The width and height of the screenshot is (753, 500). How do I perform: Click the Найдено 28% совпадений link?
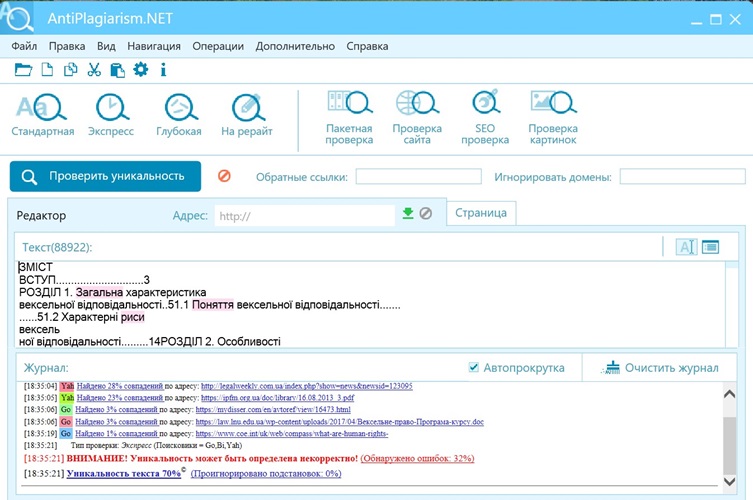tap(120, 386)
